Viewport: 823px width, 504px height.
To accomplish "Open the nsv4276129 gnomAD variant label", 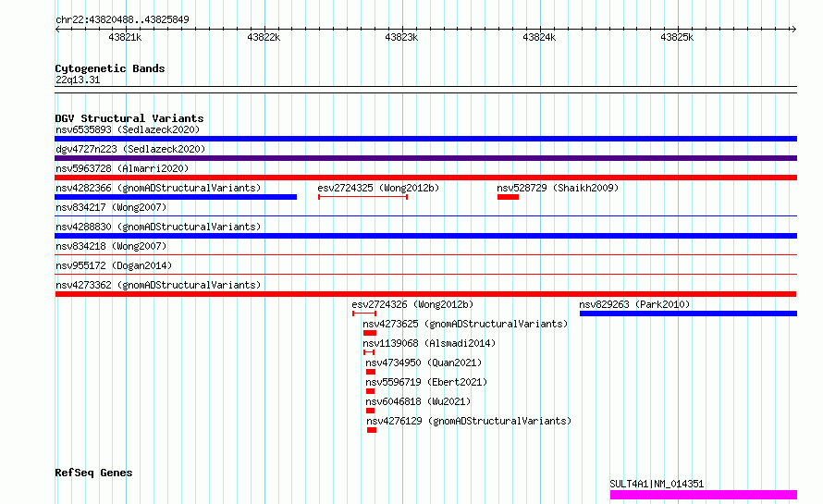I will click(x=469, y=421).
